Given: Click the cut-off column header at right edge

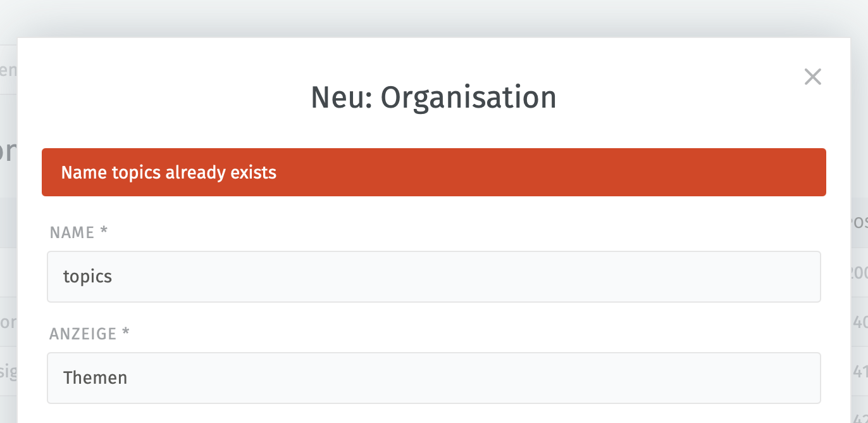Looking at the screenshot, I should [x=859, y=223].
